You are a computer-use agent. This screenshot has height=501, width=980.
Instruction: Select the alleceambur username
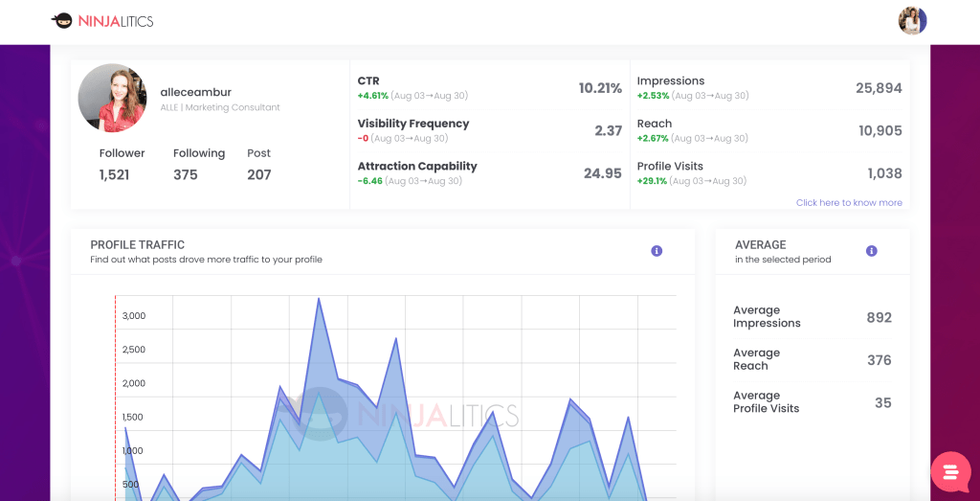click(x=195, y=92)
